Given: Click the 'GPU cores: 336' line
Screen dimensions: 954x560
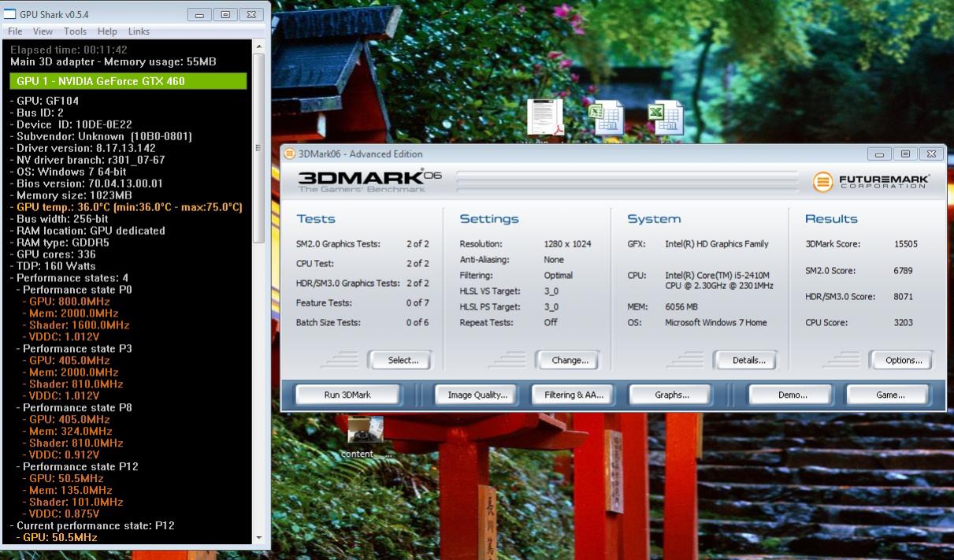Looking at the screenshot, I should pos(53,254).
